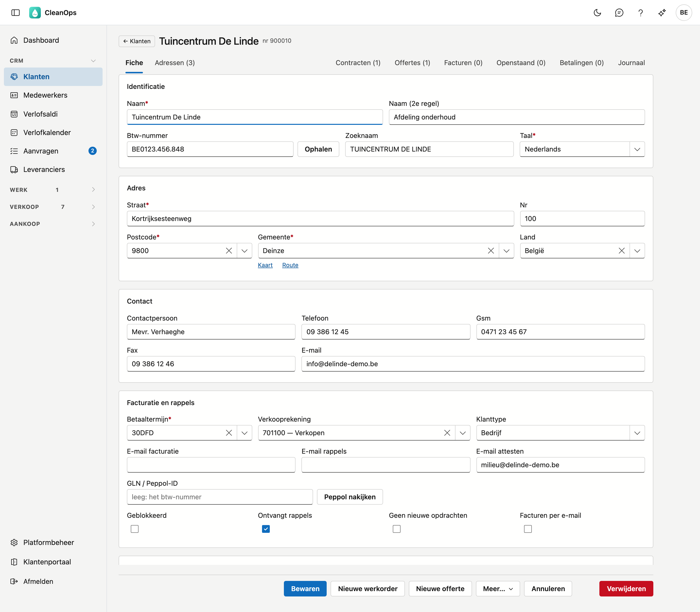This screenshot has width=700, height=612.
Task: Expand the Gemeente dropdown arrow
Action: coord(507,251)
